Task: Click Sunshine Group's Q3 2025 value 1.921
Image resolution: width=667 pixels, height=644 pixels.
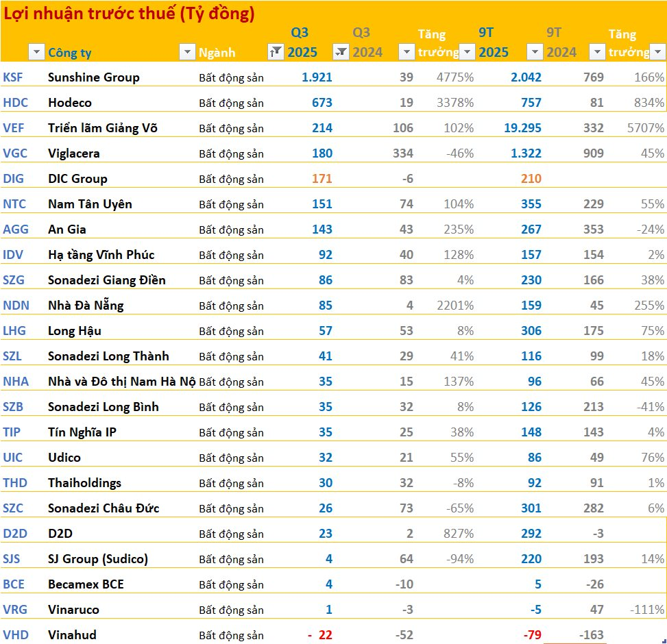Action: pyautogui.click(x=317, y=77)
